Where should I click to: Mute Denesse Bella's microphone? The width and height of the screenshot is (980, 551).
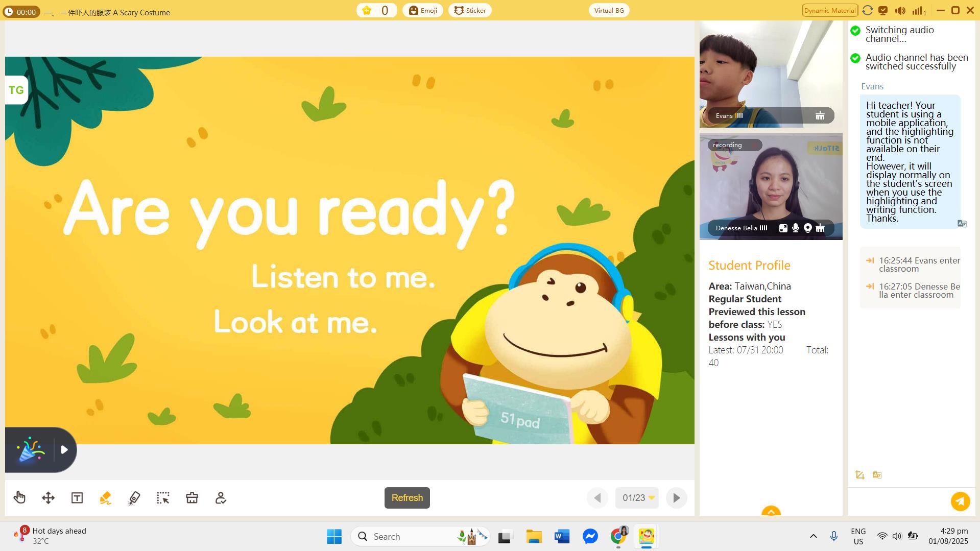795,228
